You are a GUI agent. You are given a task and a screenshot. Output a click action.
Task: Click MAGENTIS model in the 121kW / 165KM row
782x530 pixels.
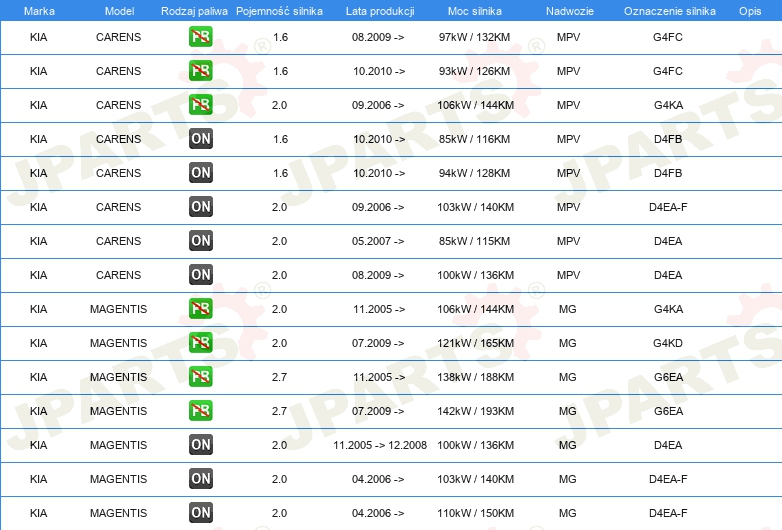(118, 343)
